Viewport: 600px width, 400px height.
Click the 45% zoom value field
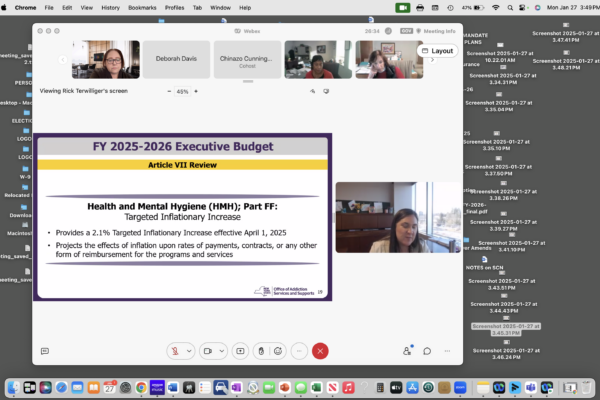pos(183,91)
